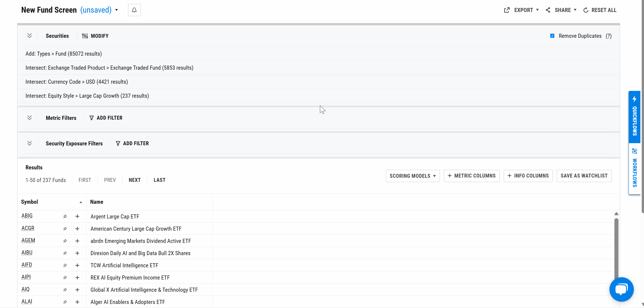This screenshot has width=644, height=308.
Task: Open the ABIG symbol link
Action: [27, 216]
